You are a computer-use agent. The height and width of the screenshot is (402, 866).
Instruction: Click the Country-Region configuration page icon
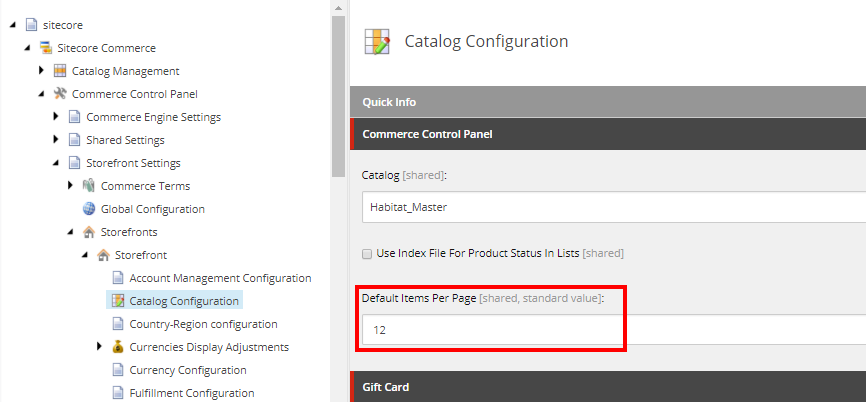pos(118,324)
